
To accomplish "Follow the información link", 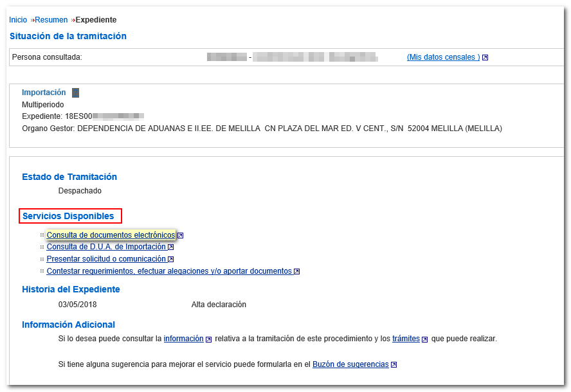I will [184, 339].
